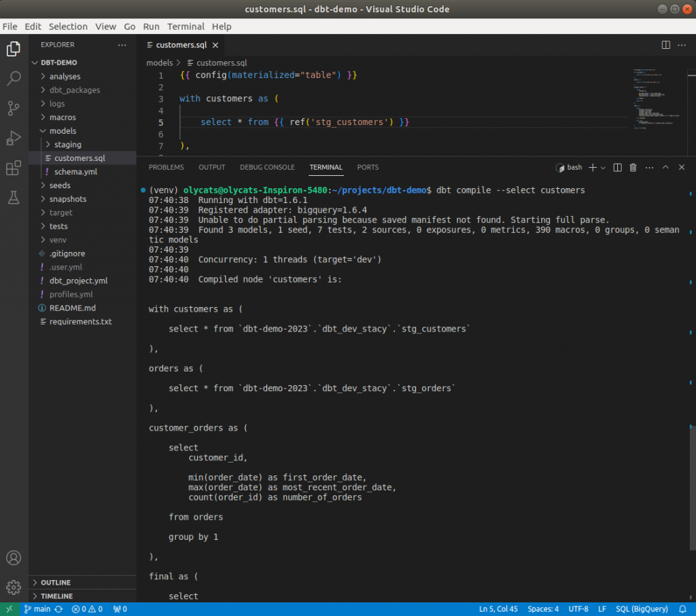Open notifications bell icon
The height and width of the screenshot is (616, 696).
coord(682,609)
